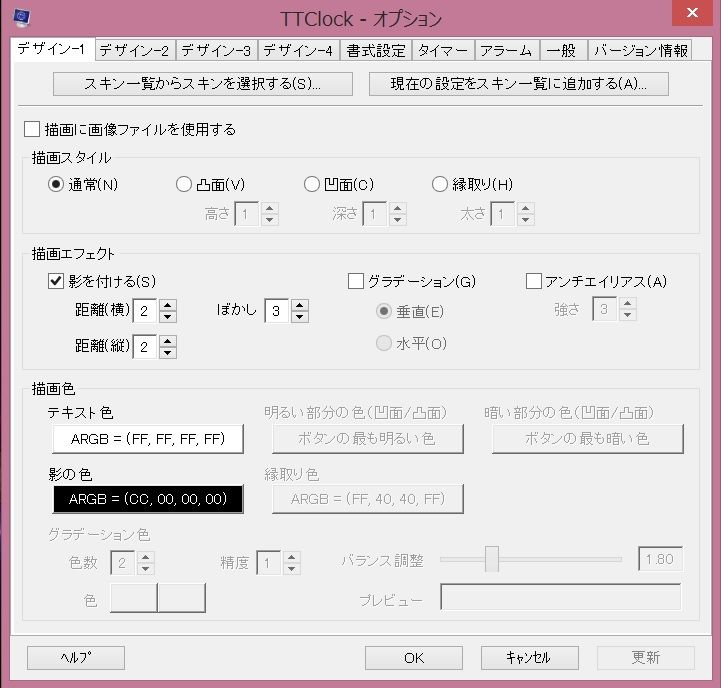Screen dimensions: 721x688
Task: Click the 距離(縦) value field
Action: pyautogui.click(x=145, y=347)
